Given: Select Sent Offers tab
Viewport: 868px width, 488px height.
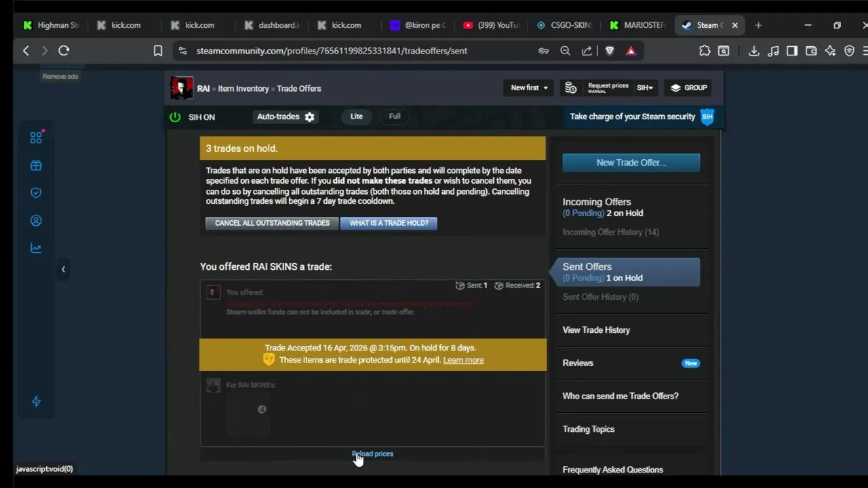Looking at the screenshot, I should [x=627, y=272].
